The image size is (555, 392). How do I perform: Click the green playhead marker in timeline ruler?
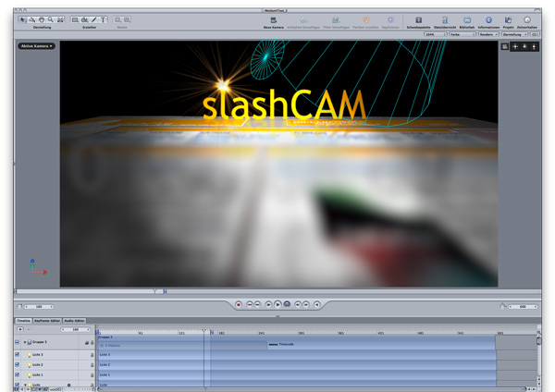point(203,331)
